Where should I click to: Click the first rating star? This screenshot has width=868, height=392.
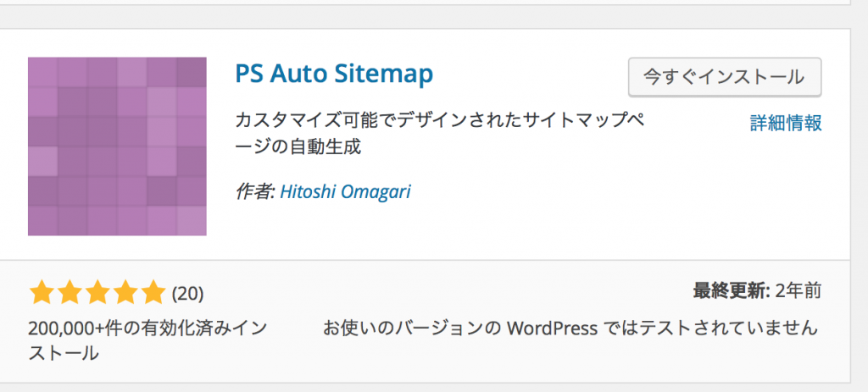(x=41, y=294)
